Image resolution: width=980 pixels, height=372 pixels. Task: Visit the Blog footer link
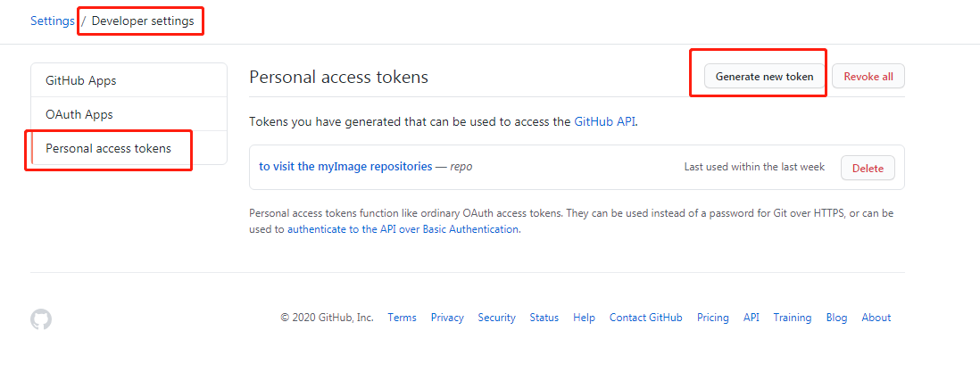[x=836, y=318]
